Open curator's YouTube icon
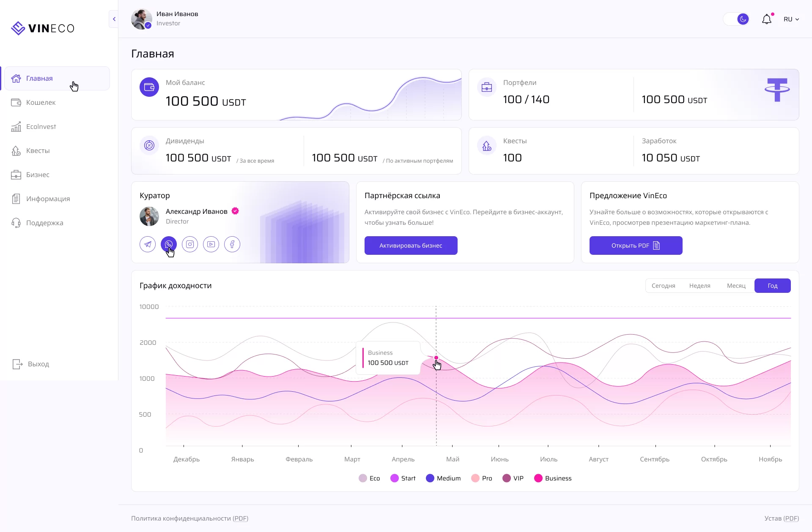 (x=211, y=244)
